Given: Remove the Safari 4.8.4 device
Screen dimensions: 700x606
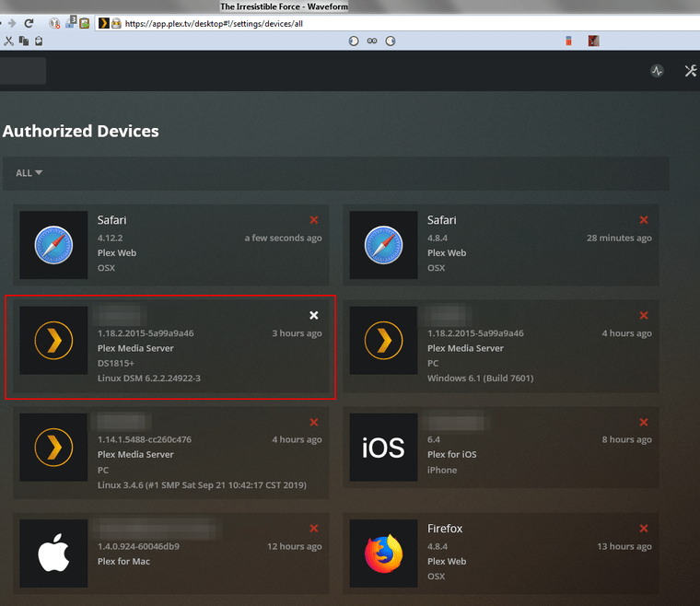Looking at the screenshot, I should [x=644, y=219].
